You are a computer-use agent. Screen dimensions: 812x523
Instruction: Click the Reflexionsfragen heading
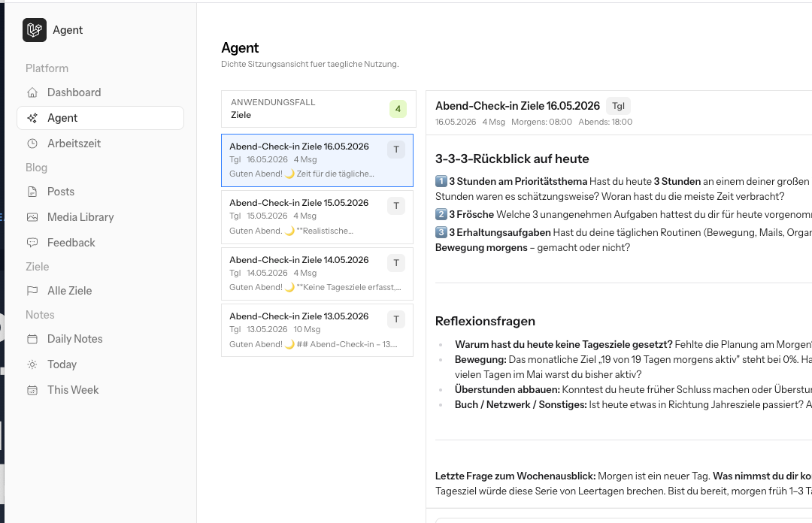pyautogui.click(x=485, y=321)
